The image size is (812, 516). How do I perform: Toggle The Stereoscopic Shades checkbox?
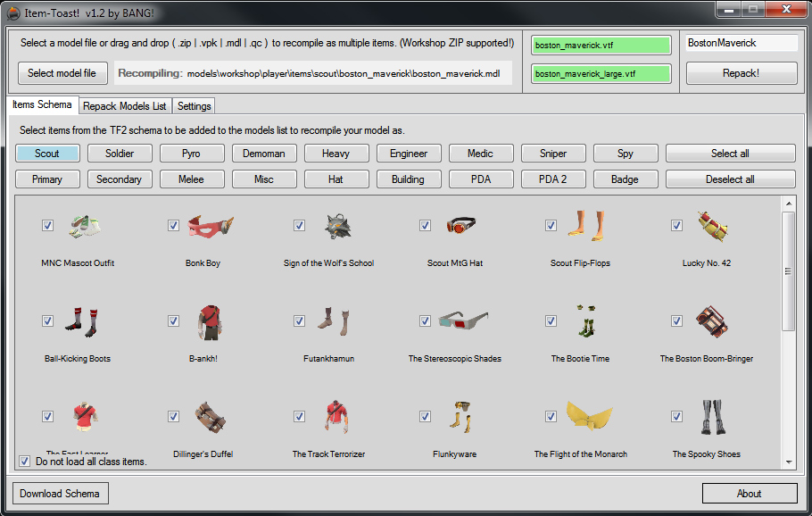[425, 321]
